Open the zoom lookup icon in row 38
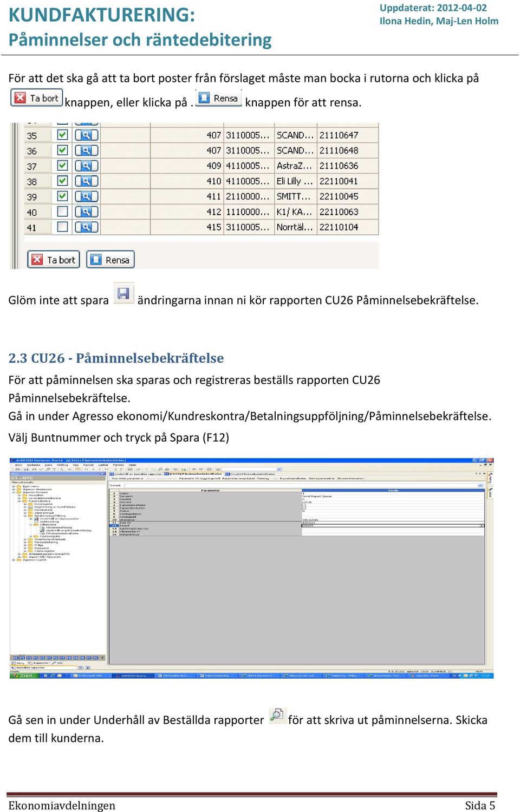The image size is (520, 812). pyautogui.click(x=86, y=181)
